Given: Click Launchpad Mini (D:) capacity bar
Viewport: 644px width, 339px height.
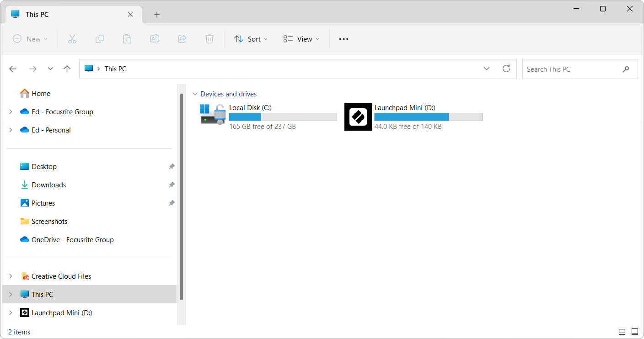Looking at the screenshot, I should (x=428, y=117).
